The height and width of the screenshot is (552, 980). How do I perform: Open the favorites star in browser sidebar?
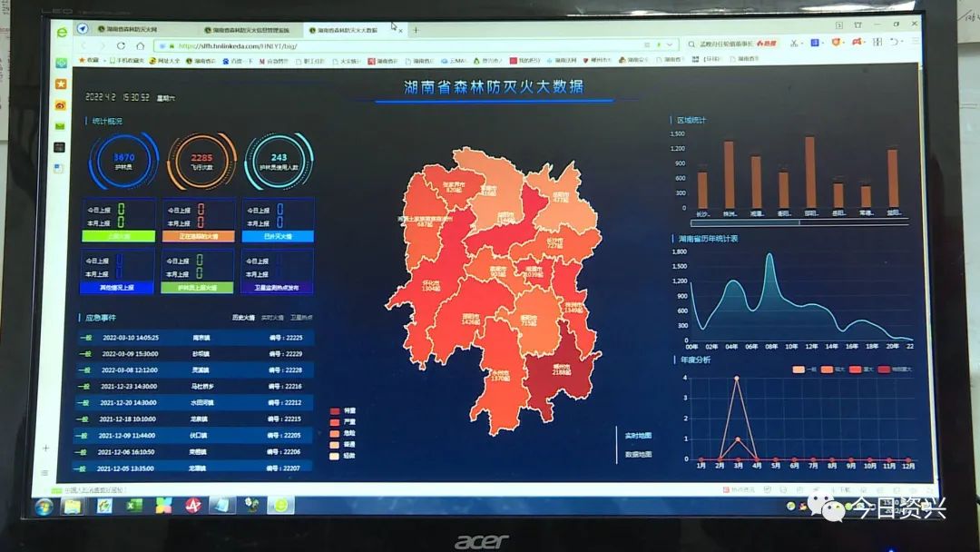click(x=61, y=84)
